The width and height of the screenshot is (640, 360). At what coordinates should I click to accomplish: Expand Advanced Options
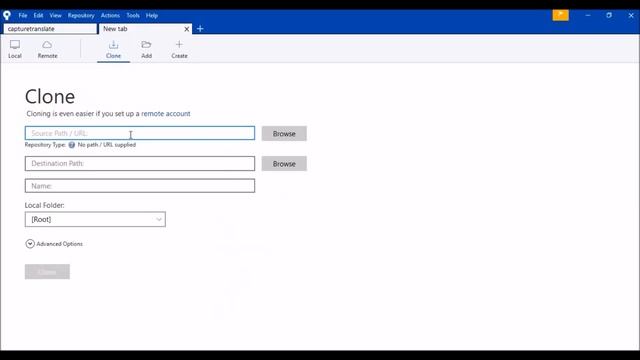tap(54, 244)
